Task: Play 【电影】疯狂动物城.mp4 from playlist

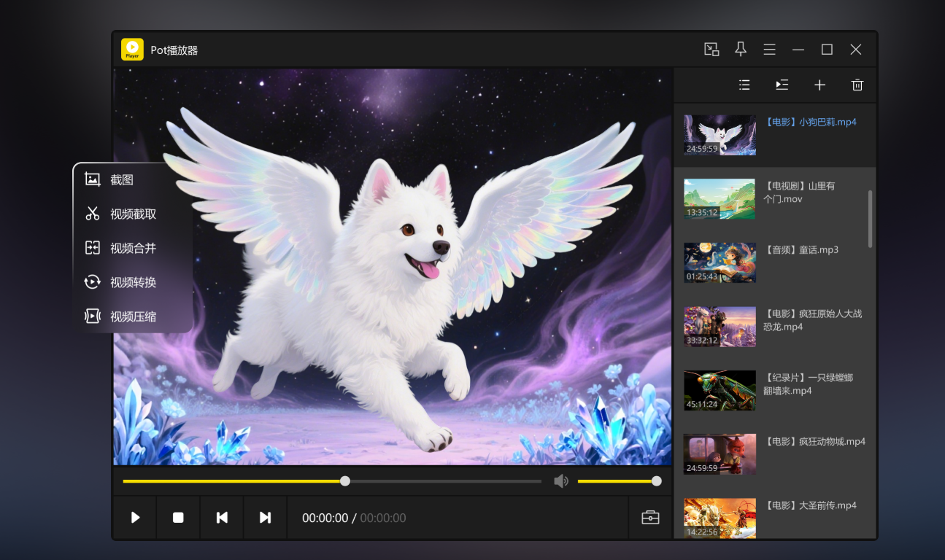Action: (814, 442)
